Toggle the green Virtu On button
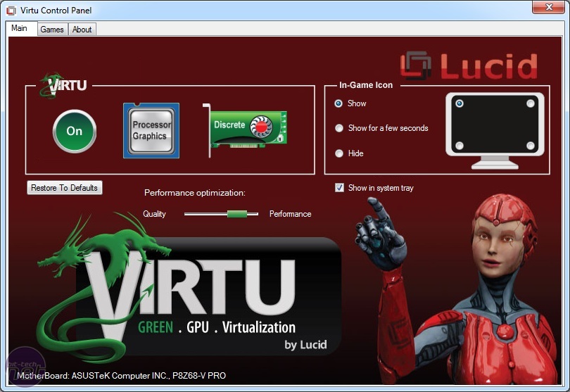This screenshot has height=392, width=570. click(x=75, y=131)
